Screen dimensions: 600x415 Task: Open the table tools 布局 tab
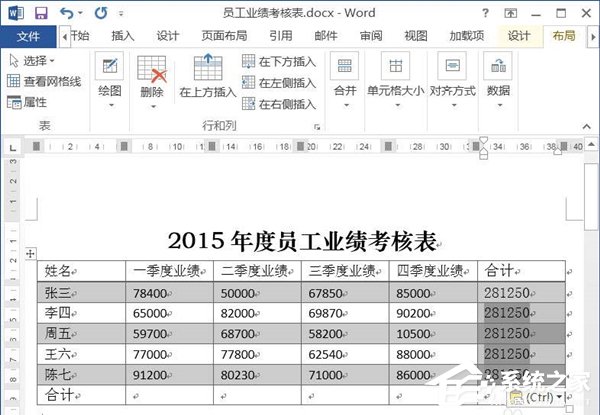point(564,36)
